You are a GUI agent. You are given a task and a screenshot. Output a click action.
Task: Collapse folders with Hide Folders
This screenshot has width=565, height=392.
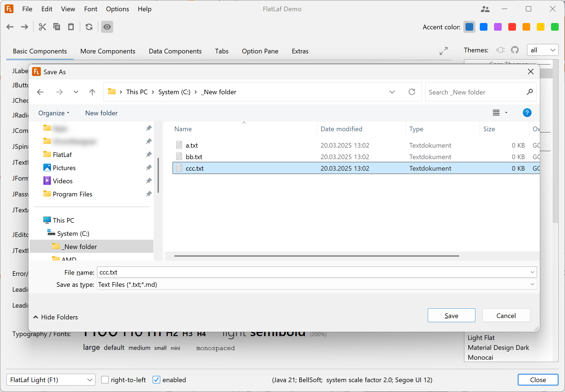coord(56,317)
